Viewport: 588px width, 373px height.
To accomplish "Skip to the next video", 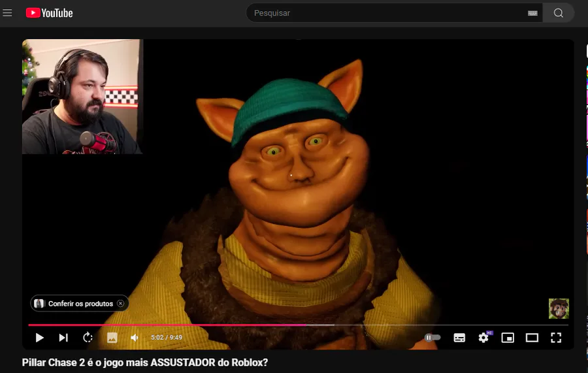I will coord(63,338).
